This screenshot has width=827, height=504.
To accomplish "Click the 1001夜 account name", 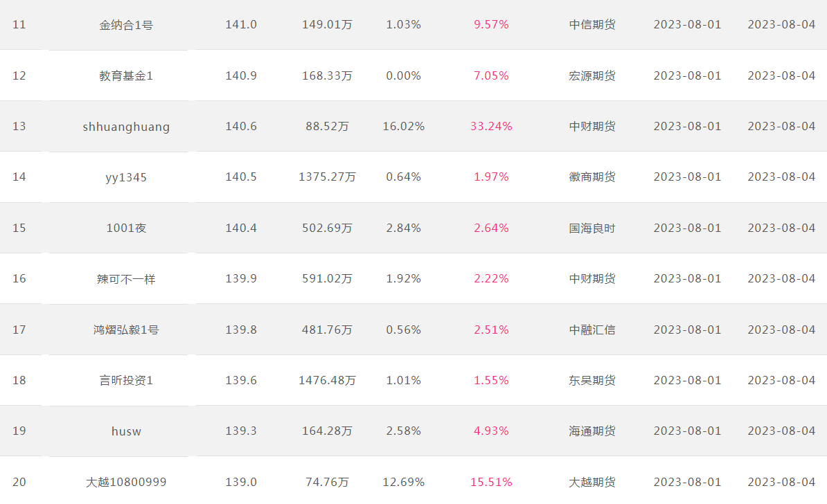I will (126, 228).
